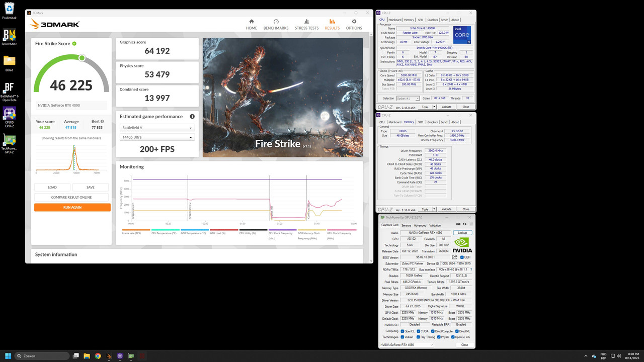Open the Results tab in 3DMark
Image resolution: width=644 pixels, height=362 pixels.
[x=332, y=24]
